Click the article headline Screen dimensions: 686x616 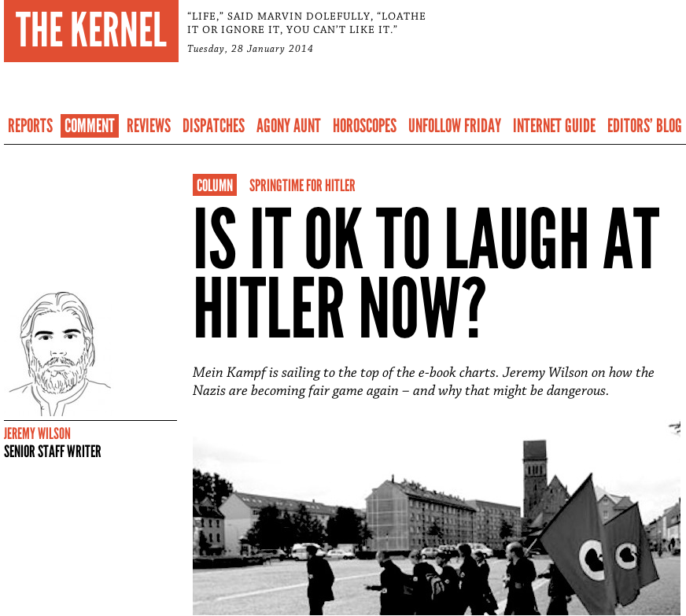point(426,272)
